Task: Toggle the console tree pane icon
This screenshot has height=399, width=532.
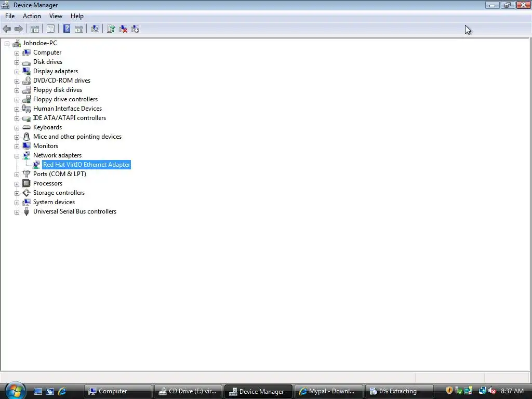Action: (35, 29)
